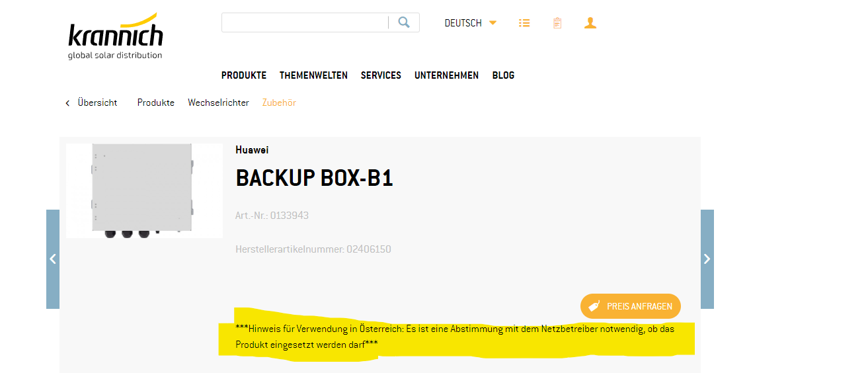
Task: Open the THEMENWELTEN menu
Action: click(x=313, y=75)
